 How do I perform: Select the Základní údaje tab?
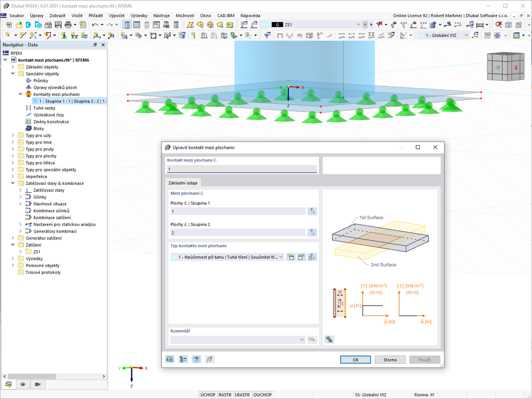pos(183,183)
